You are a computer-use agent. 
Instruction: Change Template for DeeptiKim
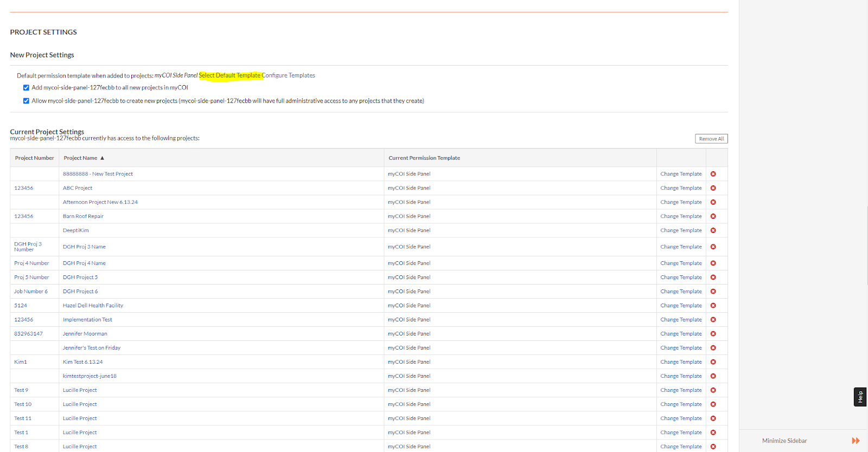[x=681, y=230]
